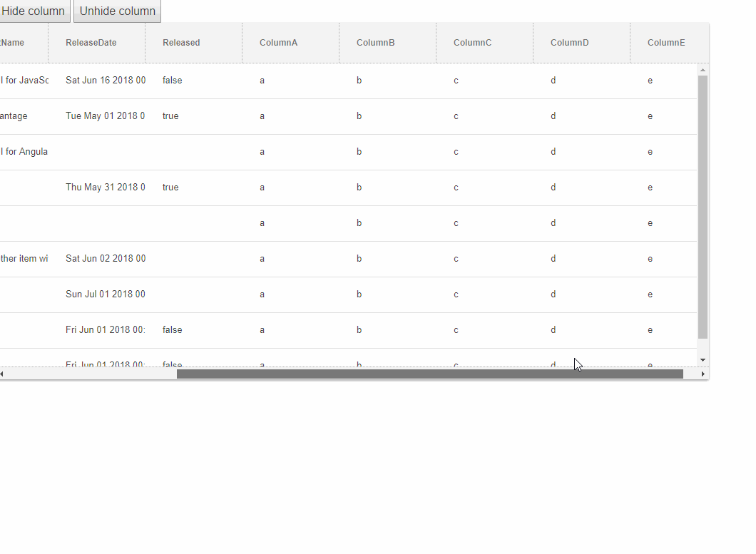This screenshot has height=554, width=756.
Task: Click the ColumnE header
Action: click(x=666, y=42)
